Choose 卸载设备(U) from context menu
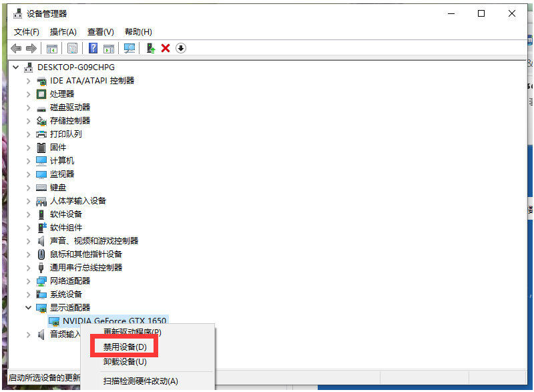534x392 pixels. pyautogui.click(x=125, y=362)
